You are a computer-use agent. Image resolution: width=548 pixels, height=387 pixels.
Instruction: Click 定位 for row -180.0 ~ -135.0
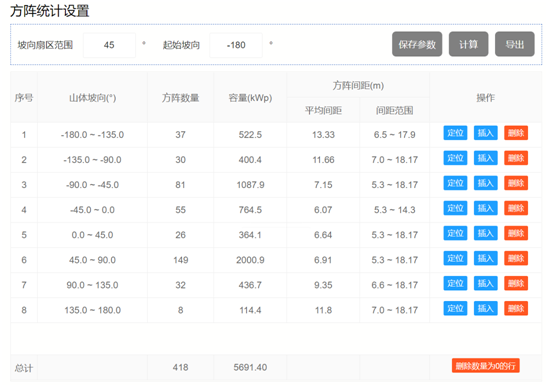pyautogui.click(x=455, y=133)
